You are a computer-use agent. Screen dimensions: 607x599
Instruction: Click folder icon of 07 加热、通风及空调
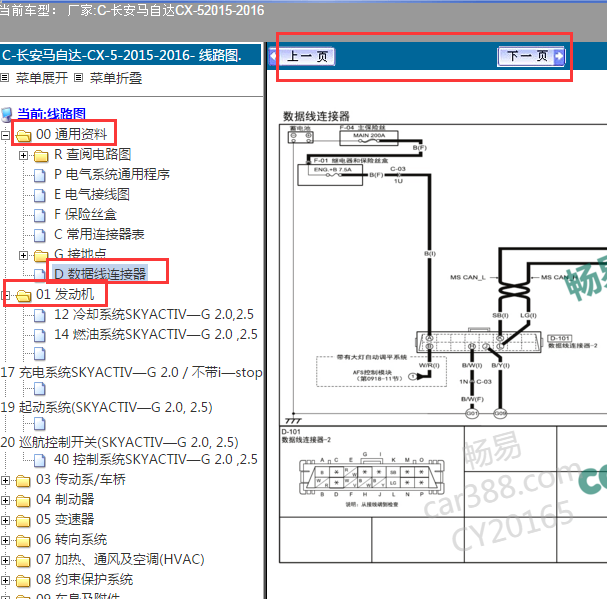pos(23,561)
